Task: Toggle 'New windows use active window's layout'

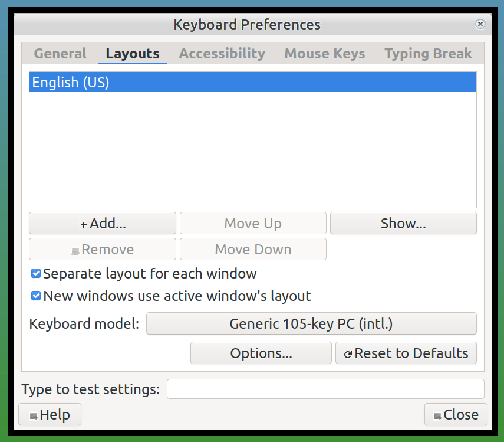Action: pyautogui.click(x=36, y=296)
